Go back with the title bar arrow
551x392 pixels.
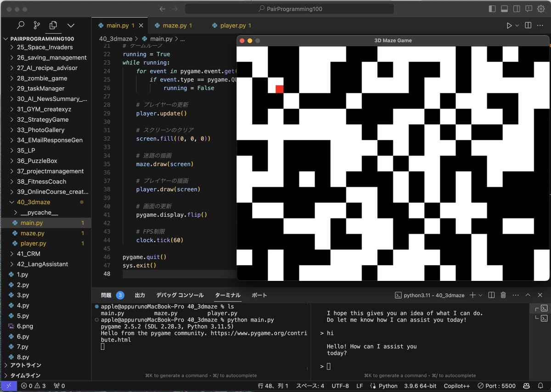coord(162,9)
